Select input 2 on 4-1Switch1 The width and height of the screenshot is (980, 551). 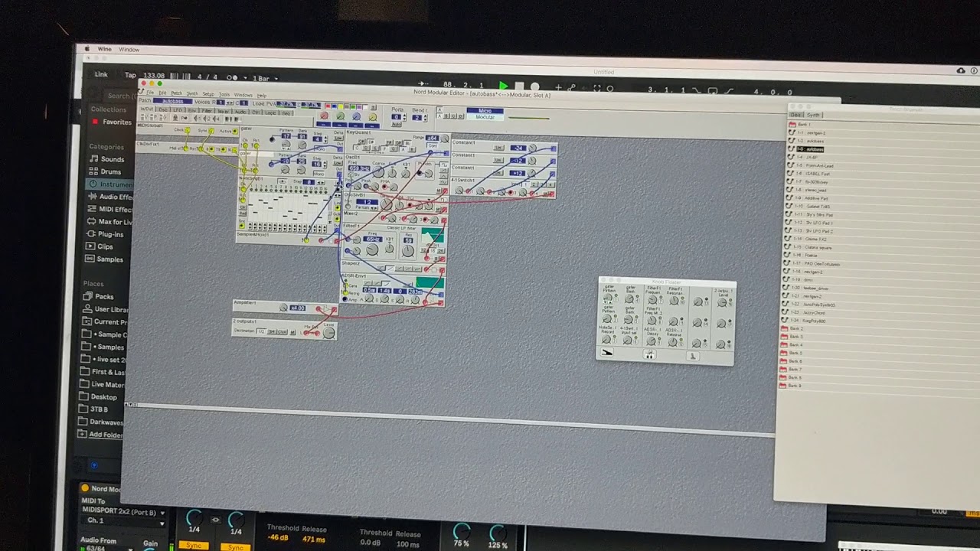(534, 184)
